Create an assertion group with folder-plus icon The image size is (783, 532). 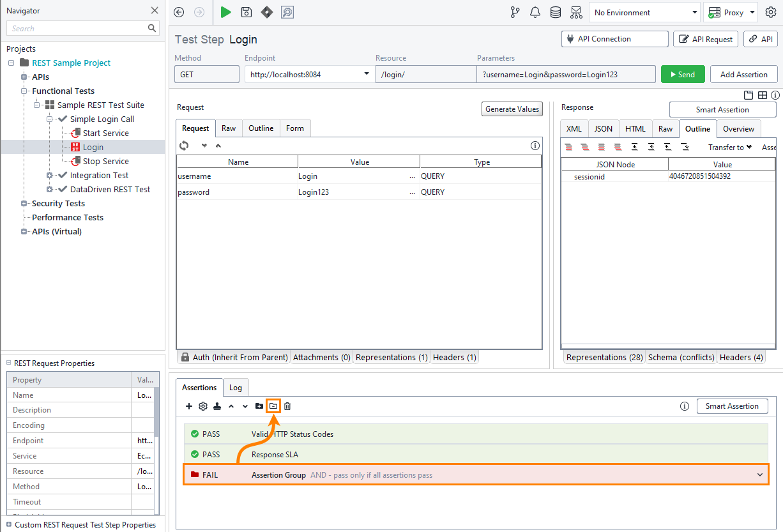[x=259, y=406]
